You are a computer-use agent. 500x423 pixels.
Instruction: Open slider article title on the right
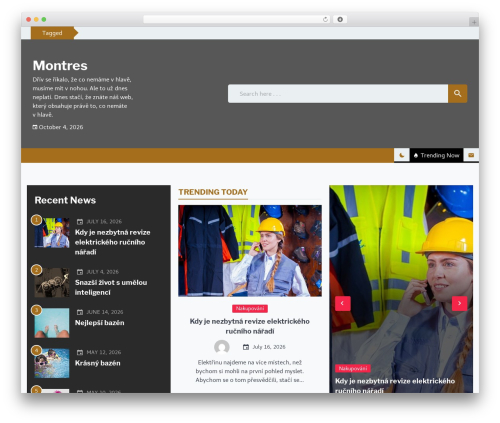(395, 385)
